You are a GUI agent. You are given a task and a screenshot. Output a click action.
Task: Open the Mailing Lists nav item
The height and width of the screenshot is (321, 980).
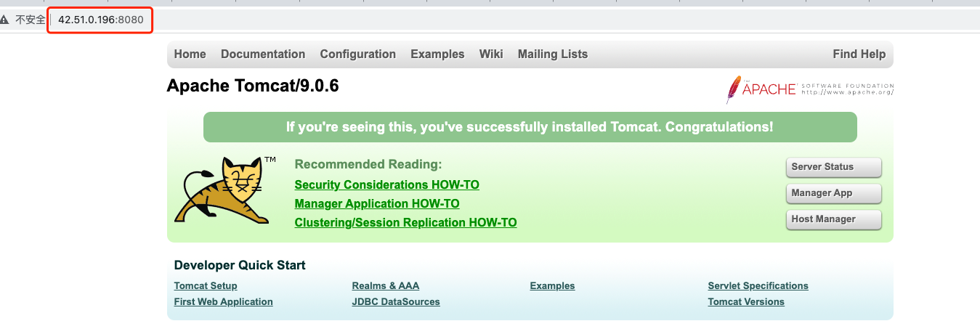(x=553, y=54)
